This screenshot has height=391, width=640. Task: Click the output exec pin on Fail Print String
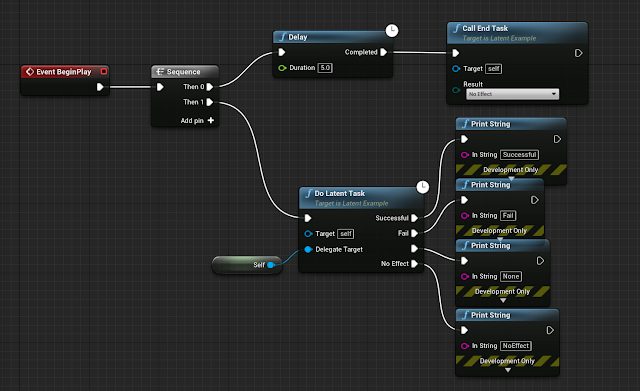(534, 200)
